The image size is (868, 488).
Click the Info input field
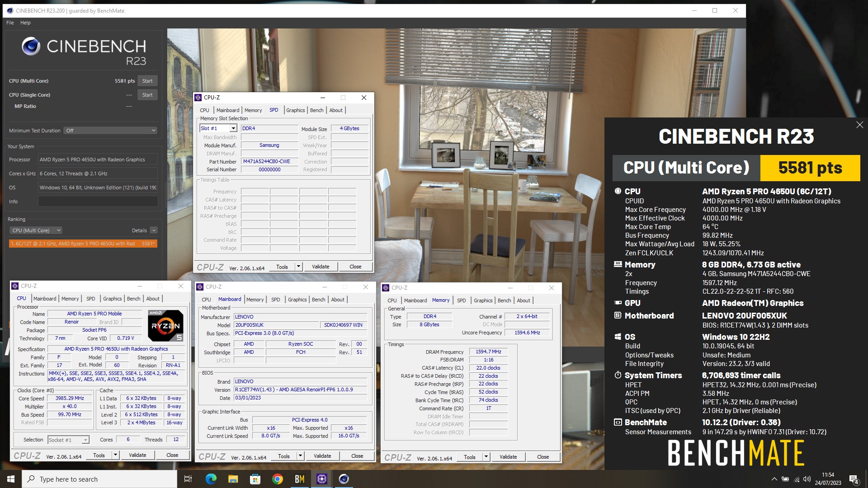[98, 202]
